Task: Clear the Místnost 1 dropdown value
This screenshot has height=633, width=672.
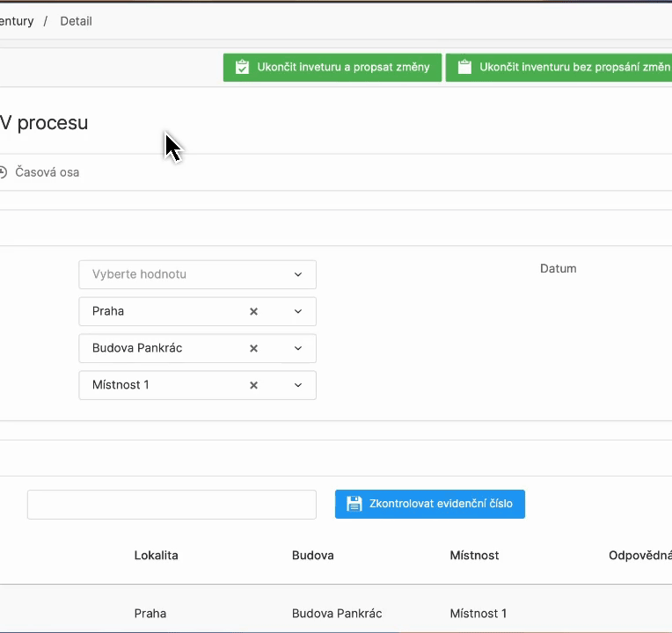Action: [253, 385]
